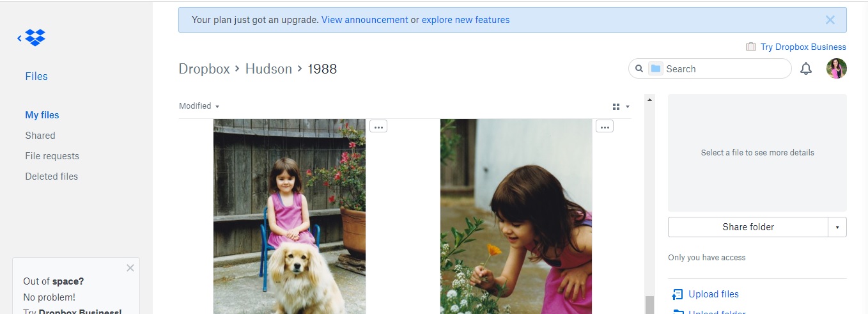Click the Share folder button
Screen dimensions: 868x314
[748, 227]
